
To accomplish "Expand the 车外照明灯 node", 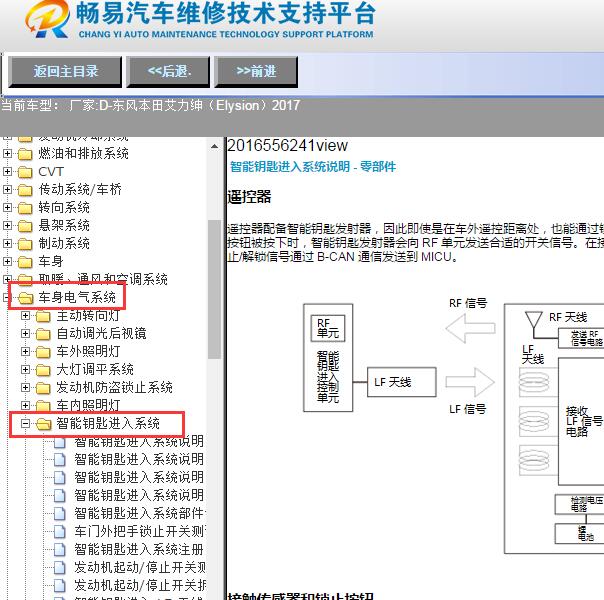I will [25, 352].
